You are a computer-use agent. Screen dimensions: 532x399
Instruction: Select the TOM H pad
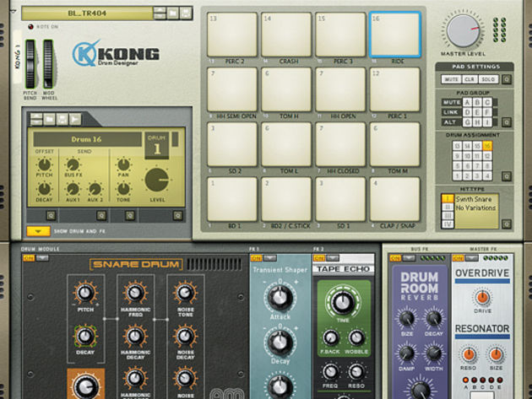pos(286,89)
